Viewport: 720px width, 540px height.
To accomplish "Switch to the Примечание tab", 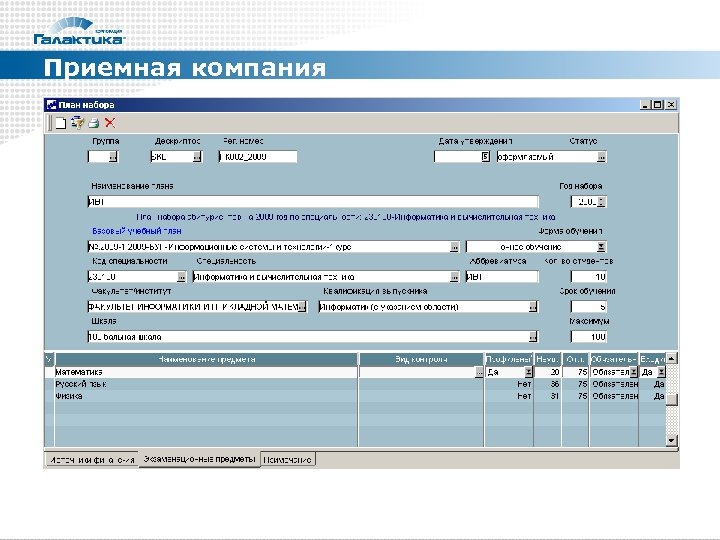I will (x=288, y=460).
